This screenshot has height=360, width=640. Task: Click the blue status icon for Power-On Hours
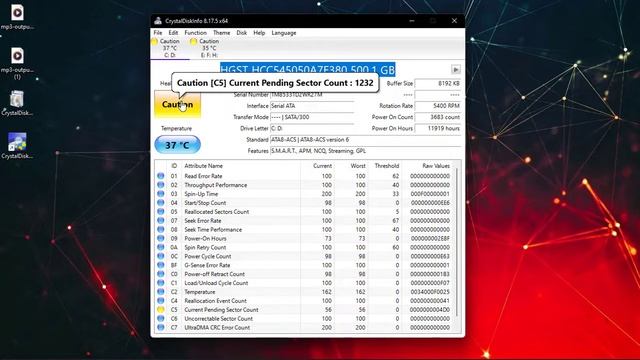coord(161,238)
